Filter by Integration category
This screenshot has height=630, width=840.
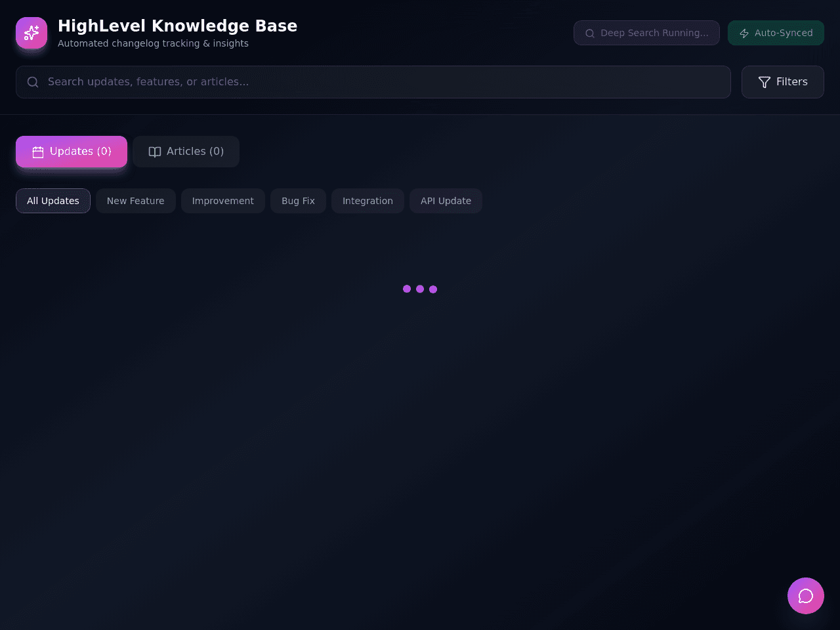coord(367,201)
